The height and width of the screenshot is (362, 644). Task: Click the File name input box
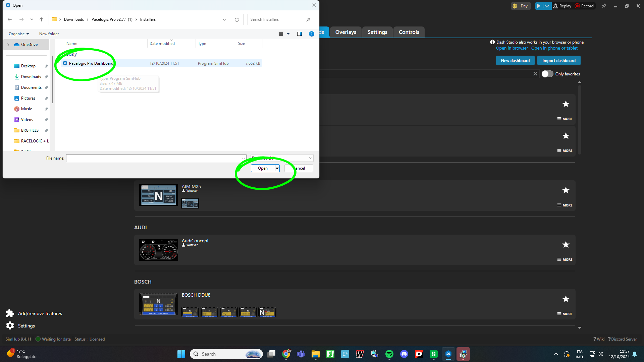[156, 158]
